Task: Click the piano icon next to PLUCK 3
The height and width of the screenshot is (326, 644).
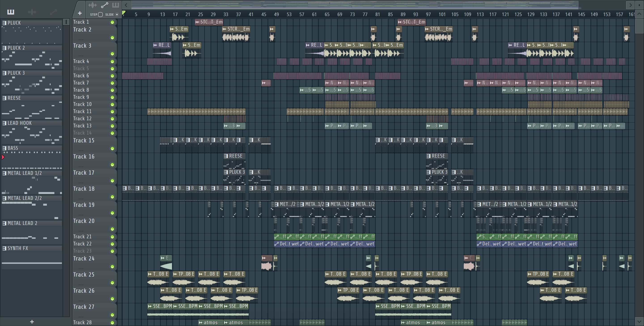Action: click(4, 73)
